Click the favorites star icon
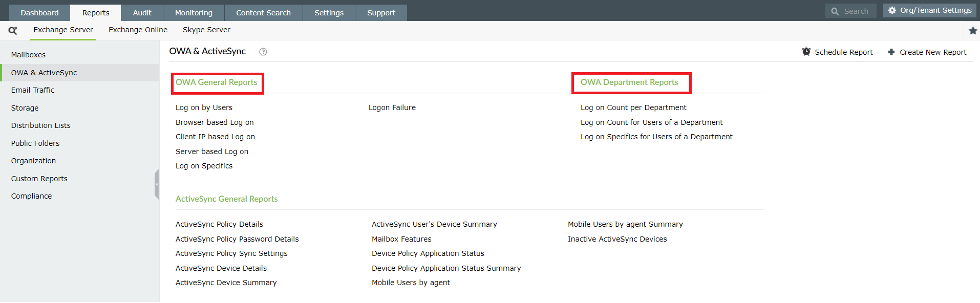 coord(973,31)
